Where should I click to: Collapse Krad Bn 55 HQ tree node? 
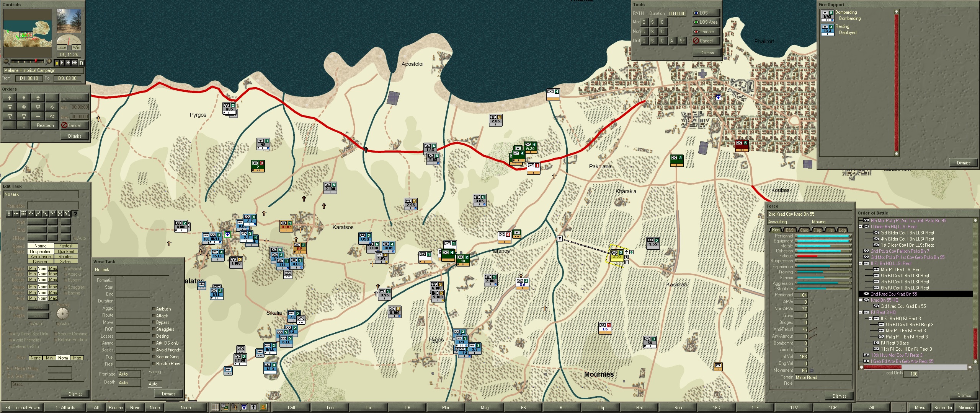pos(861,300)
